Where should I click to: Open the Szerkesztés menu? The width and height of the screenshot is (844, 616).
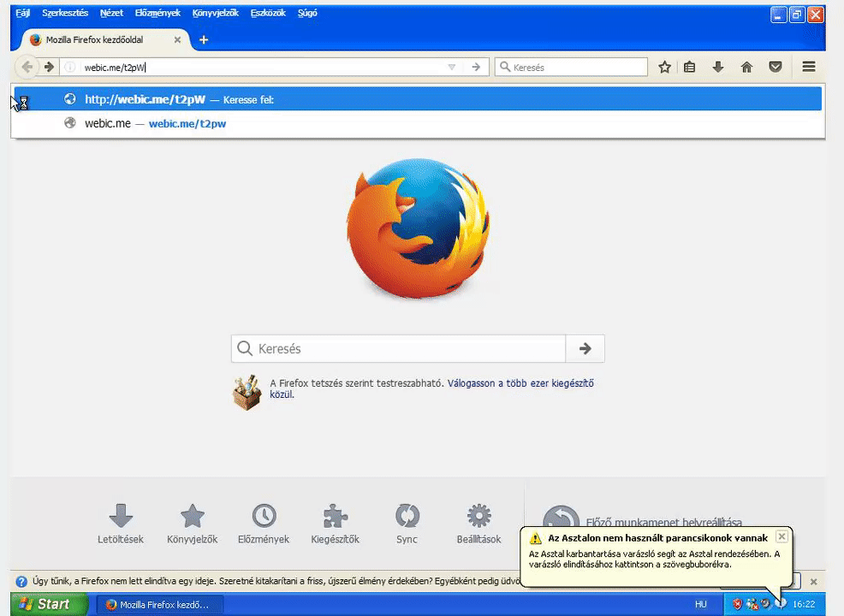pos(65,13)
